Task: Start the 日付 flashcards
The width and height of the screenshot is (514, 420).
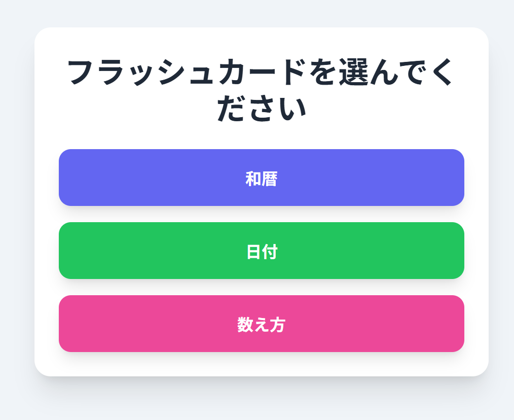Action: tap(261, 251)
